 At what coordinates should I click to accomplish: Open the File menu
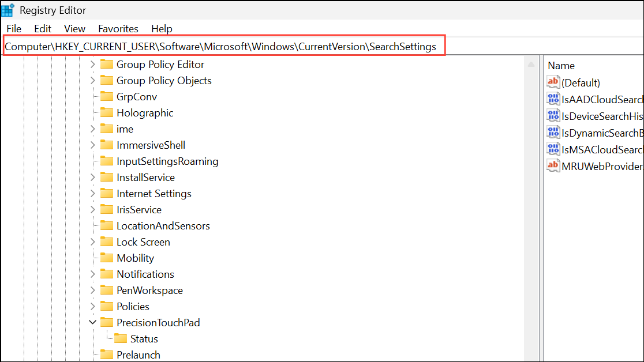pos(14,29)
